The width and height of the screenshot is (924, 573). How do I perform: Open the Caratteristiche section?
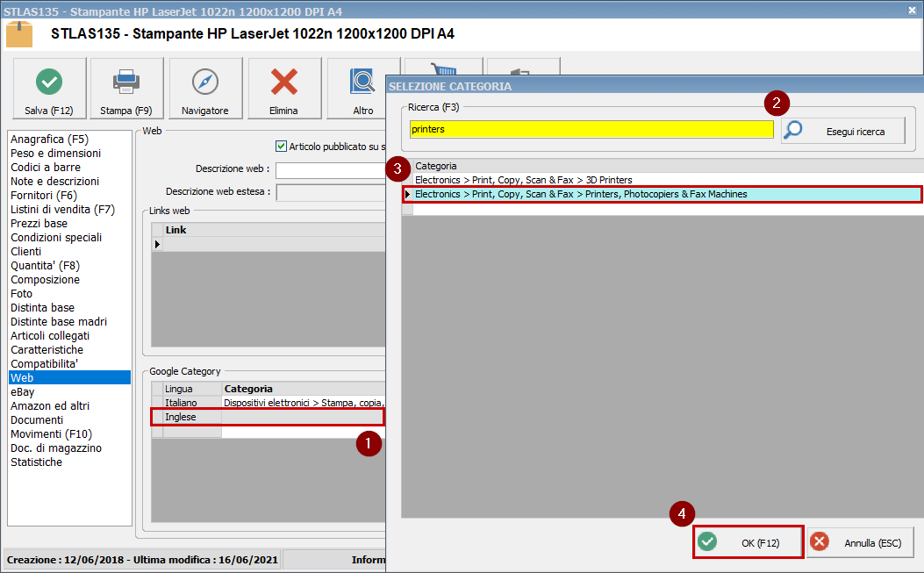(47, 350)
